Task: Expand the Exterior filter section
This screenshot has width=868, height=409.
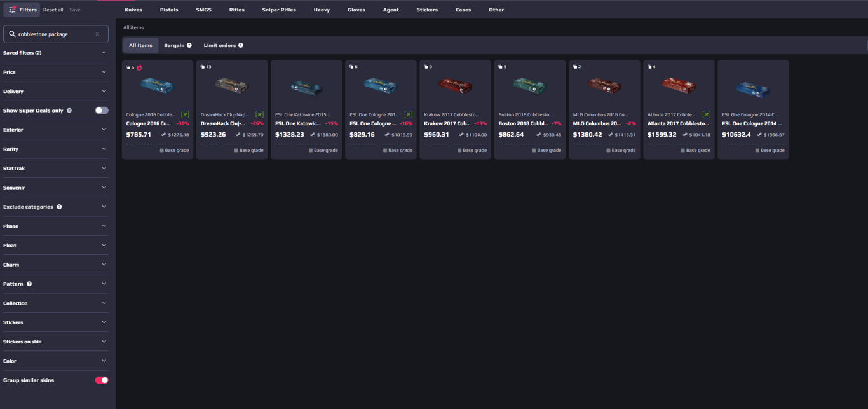Action: pyautogui.click(x=55, y=130)
